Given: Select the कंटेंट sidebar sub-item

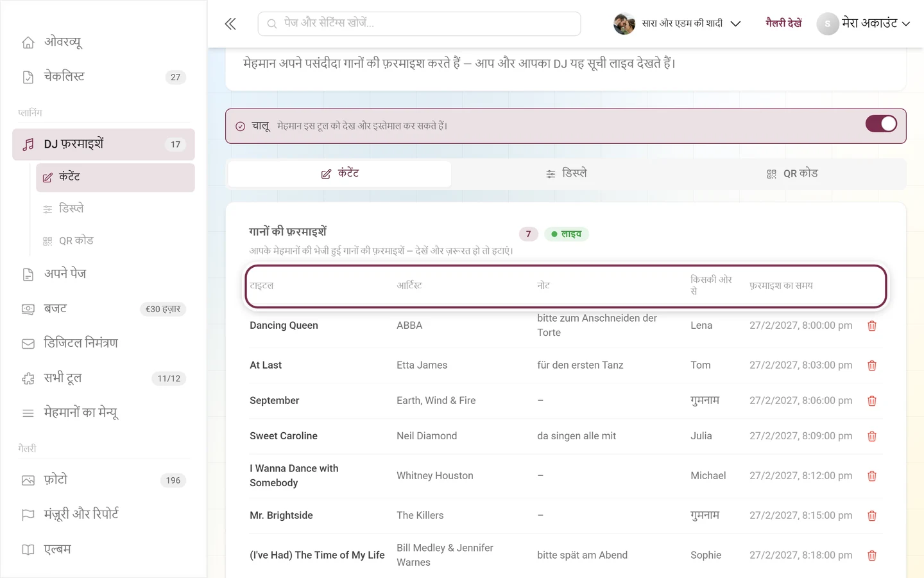Looking at the screenshot, I should point(116,177).
